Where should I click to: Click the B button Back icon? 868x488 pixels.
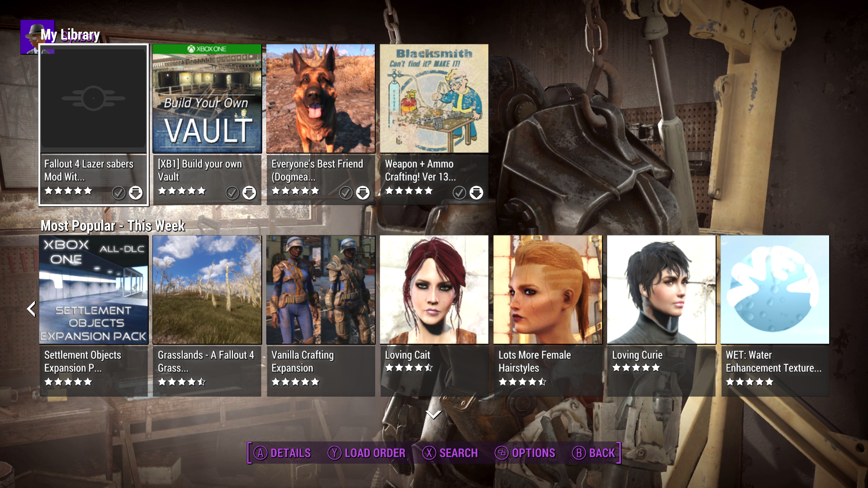pos(579,453)
